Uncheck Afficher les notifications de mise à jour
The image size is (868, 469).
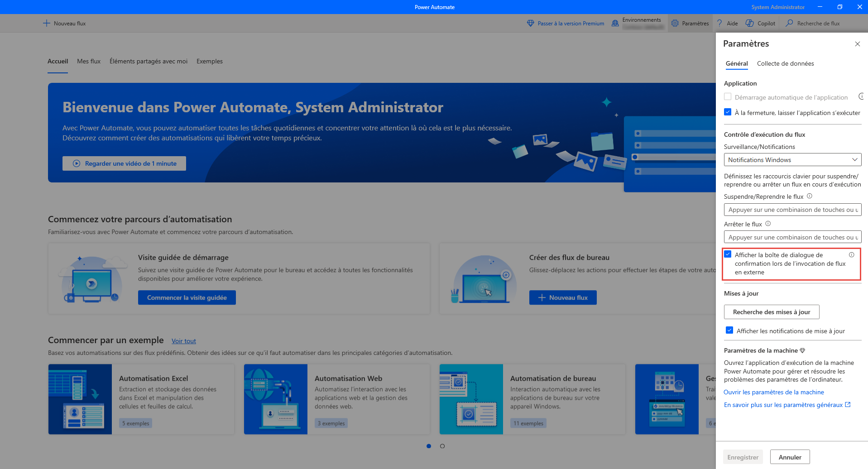[729, 330]
